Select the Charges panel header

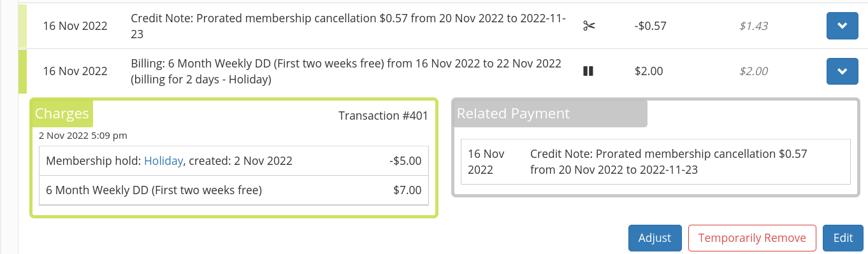[x=62, y=113]
